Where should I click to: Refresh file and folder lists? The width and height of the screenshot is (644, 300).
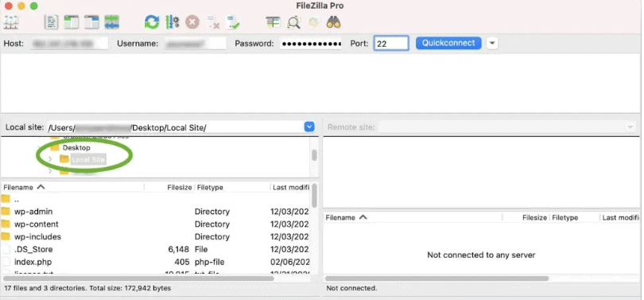[152, 22]
